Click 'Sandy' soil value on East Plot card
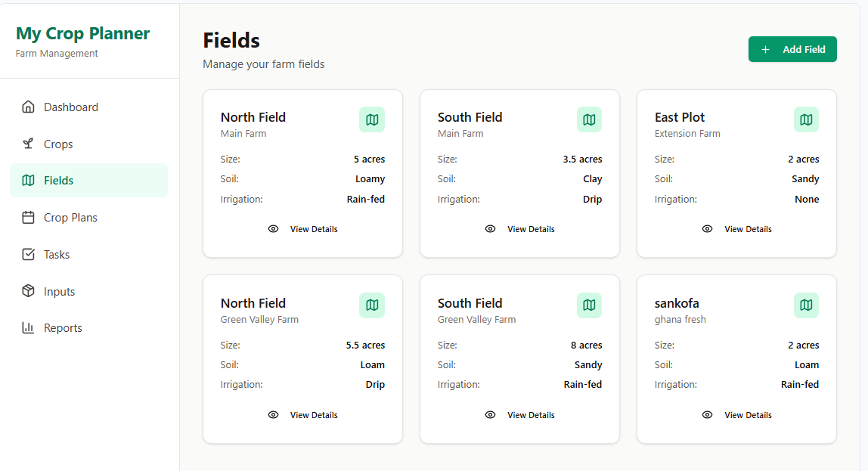The width and height of the screenshot is (868, 471). point(805,179)
